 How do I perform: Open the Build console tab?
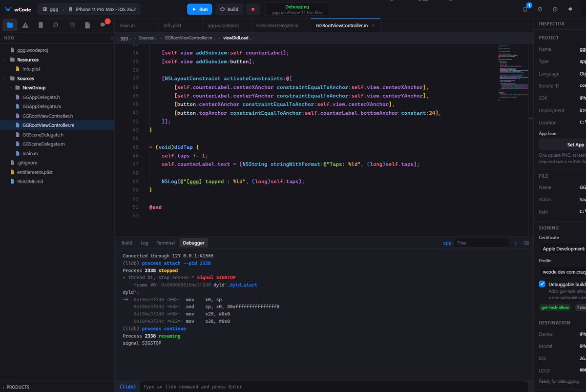coord(127,243)
